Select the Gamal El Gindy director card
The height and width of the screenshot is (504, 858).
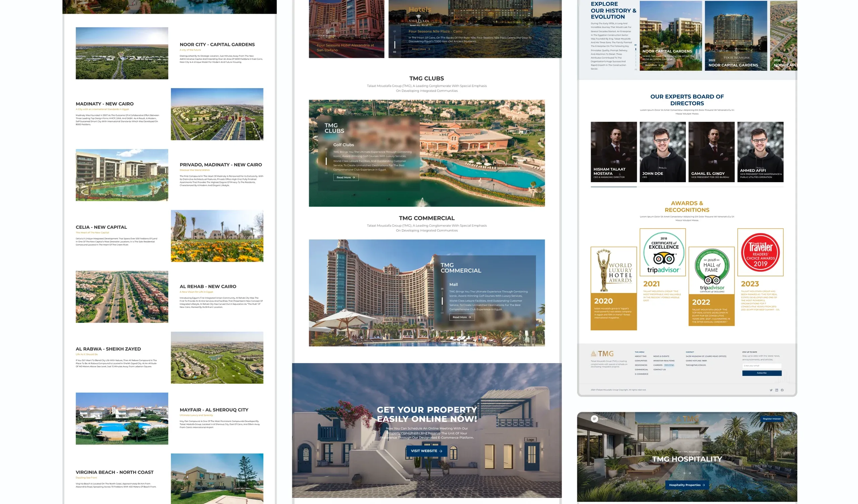click(x=711, y=152)
